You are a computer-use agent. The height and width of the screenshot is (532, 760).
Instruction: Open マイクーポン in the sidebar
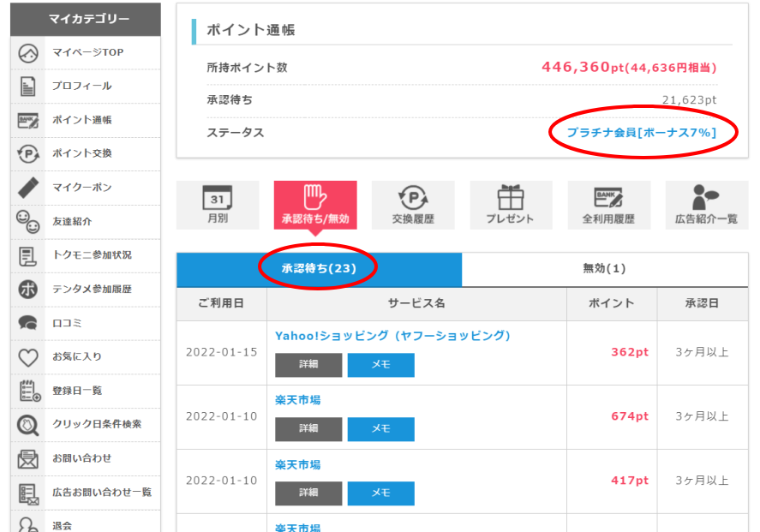tap(82, 188)
